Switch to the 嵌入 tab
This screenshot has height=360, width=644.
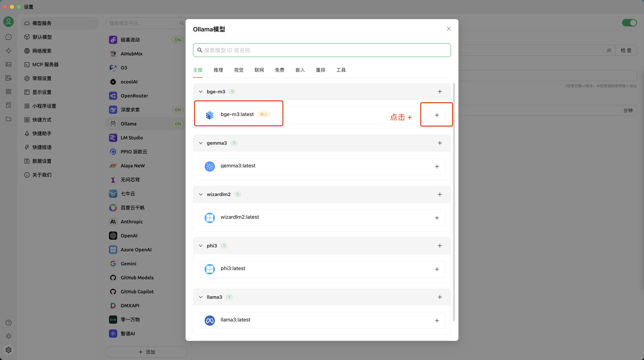pos(300,70)
